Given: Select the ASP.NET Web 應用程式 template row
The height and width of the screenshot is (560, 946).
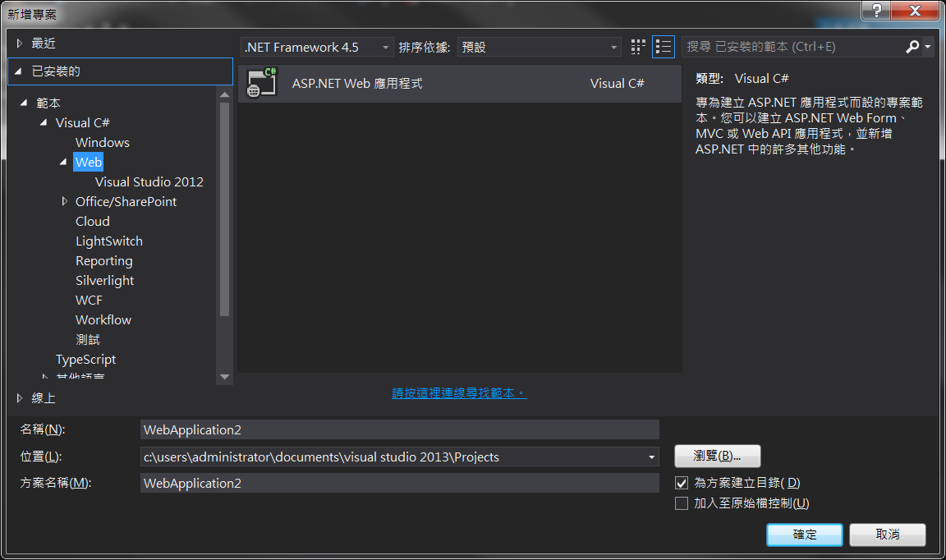Looking at the screenshot, I should [460, 83].
